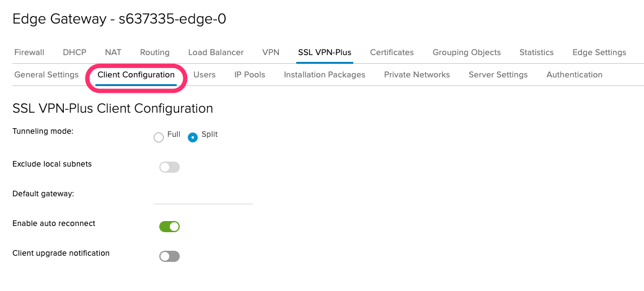This screenshot has width=644, height=291.
Task: Switch to the Authentication sub-tab
Action: pos(574,75)
